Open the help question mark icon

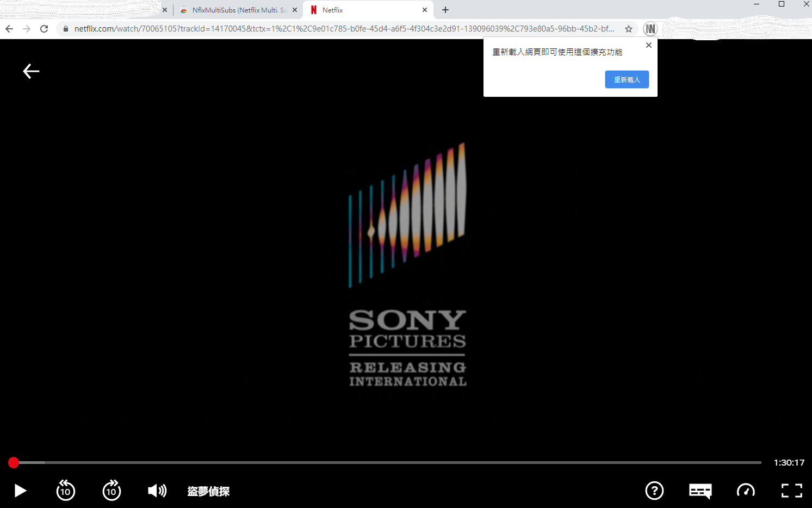tap(654, 491)
